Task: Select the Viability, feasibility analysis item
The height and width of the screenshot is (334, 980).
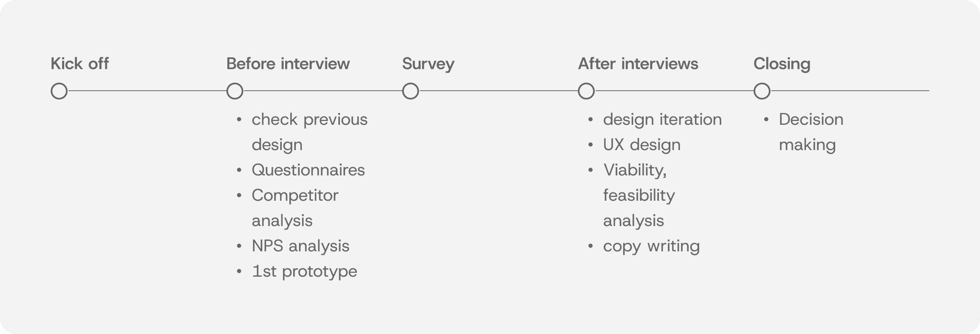Action: coord(632,195)
